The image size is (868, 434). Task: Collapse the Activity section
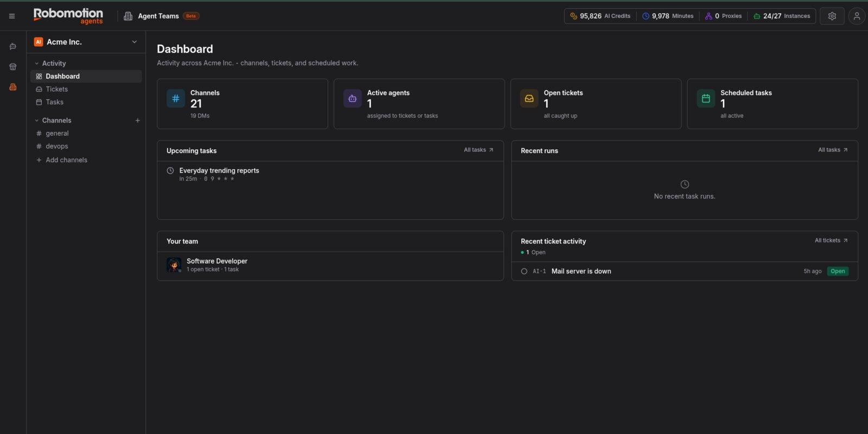(37, 63)
